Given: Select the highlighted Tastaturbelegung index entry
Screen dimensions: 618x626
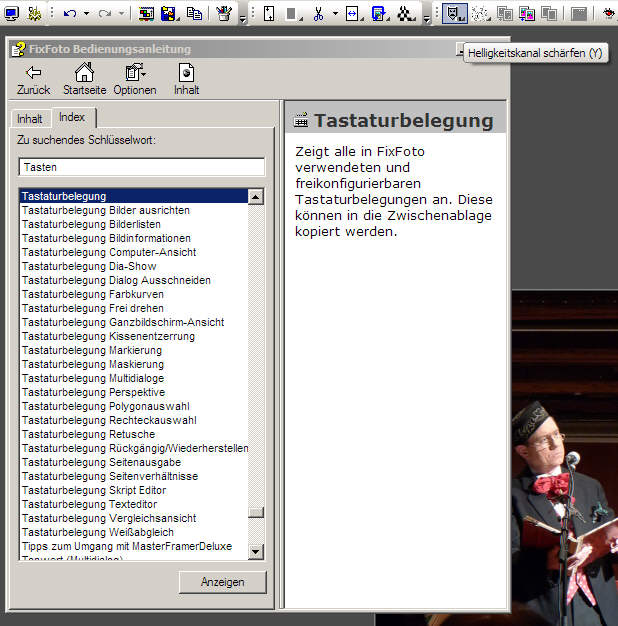Looking at the screenshot, I should [134, 196].
